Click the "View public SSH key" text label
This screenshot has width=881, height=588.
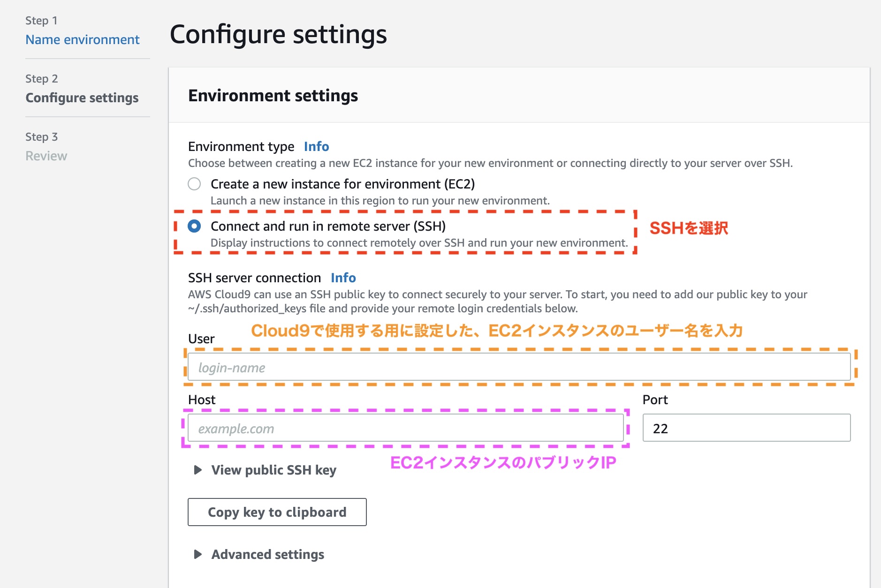(274, 470)
